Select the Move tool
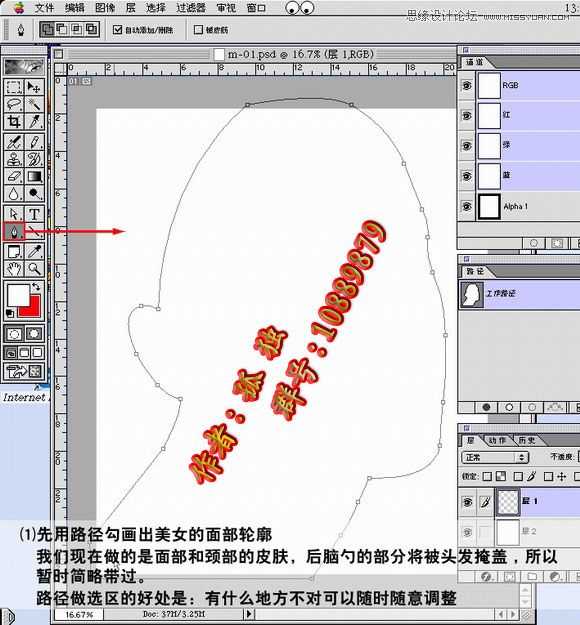The width and height of the screenshot is (580, 625). point(34,87)
